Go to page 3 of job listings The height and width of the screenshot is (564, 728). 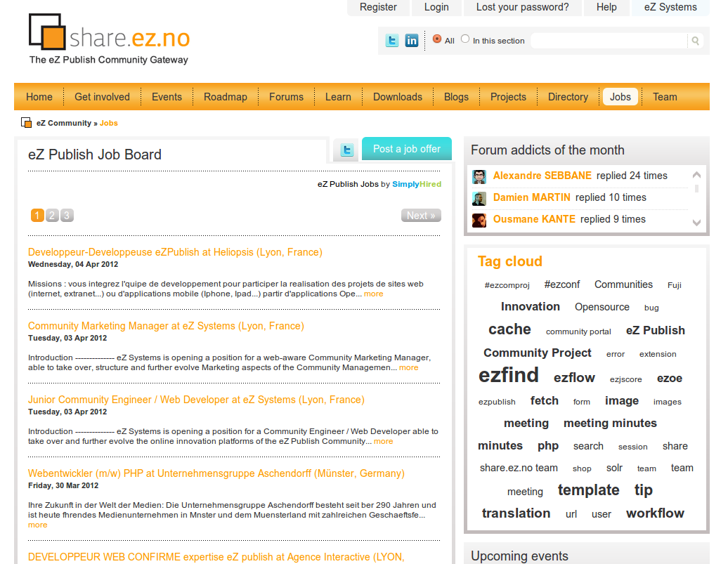[x=67, y=216]
